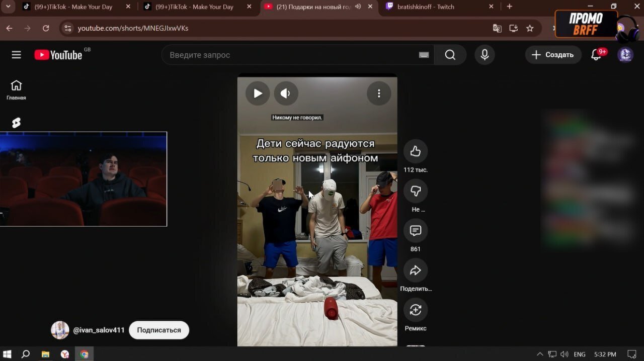
Task: Open Windows Start menu
Action: pos(8,354)
